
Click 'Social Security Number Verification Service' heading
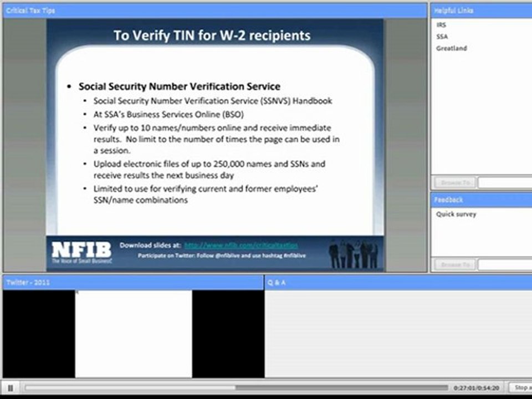[180, 86]
